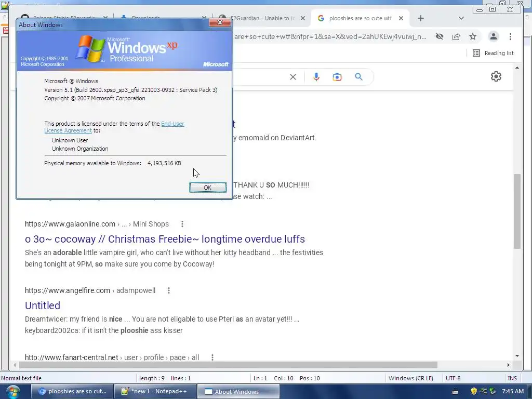
Task: Search by image with camera icon
Action: pyautogui.click(x=337, y=77)
